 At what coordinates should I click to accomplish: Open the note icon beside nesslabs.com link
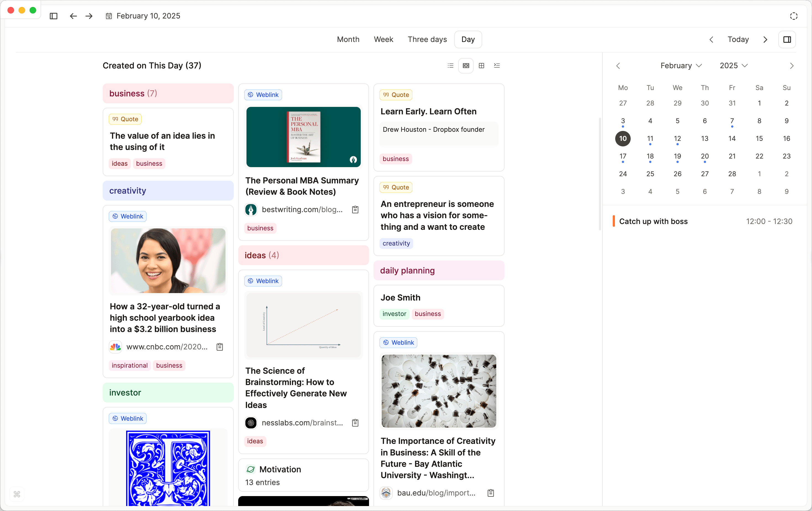[x=355, y=423]
